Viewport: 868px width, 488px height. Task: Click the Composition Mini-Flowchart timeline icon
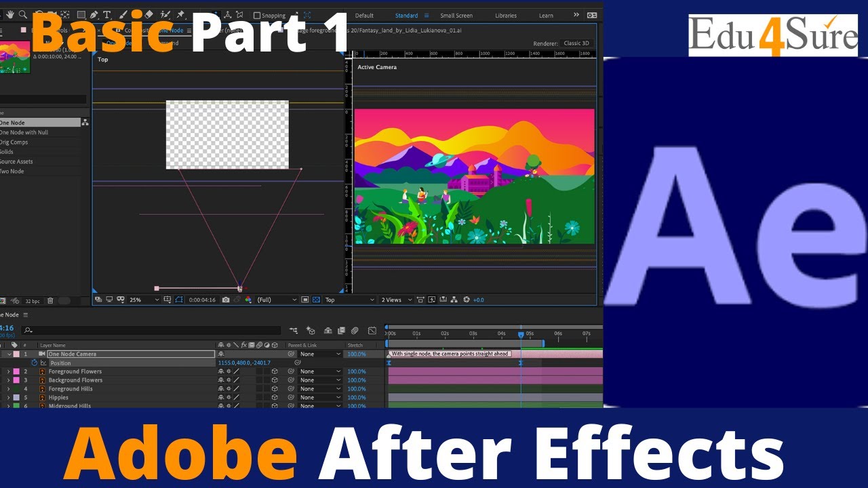293,331
